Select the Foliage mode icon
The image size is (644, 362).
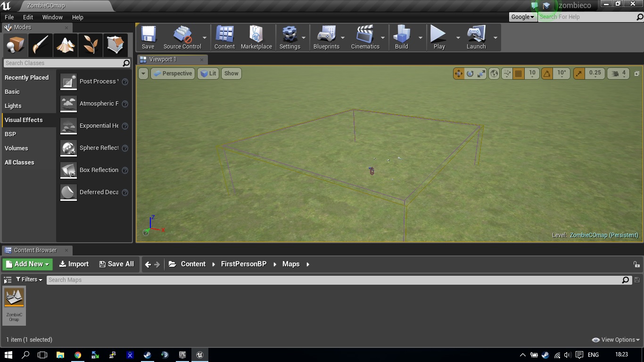90,45
